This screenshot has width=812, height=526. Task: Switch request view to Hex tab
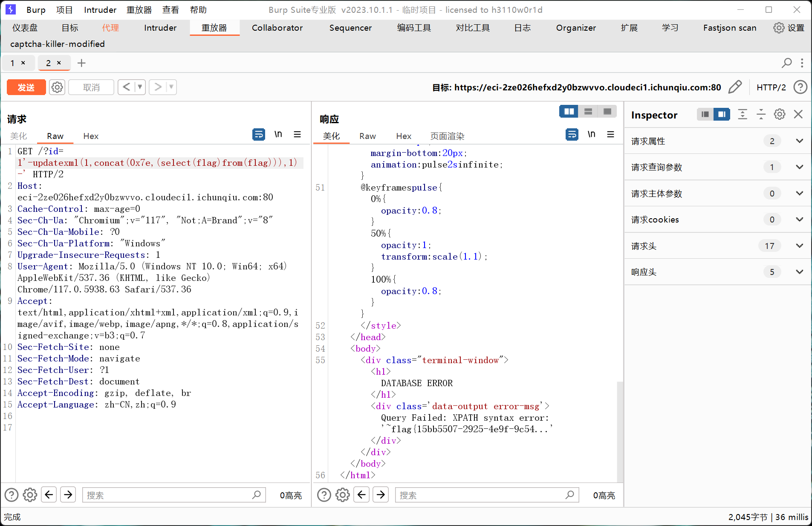click(91, 136)
